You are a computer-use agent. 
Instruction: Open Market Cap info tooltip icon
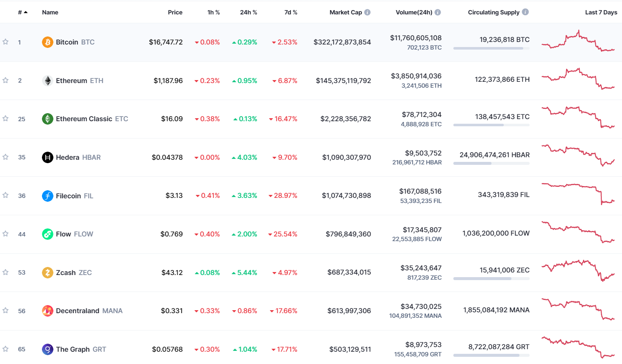click(x=367, y=12)
